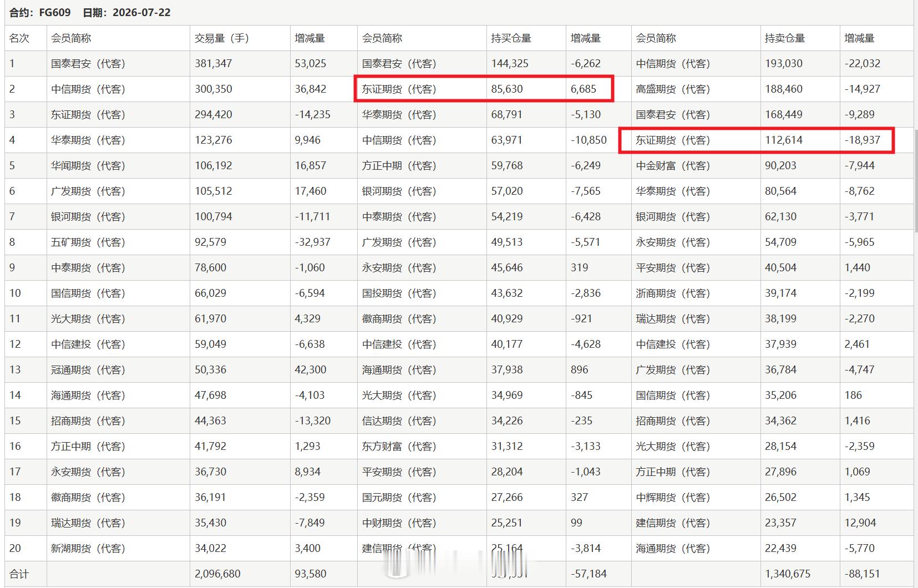Viewport: 918px width, 588px height.
Task: Click 东证期货（代客） in the rank 4 short column
Action: pyautogui.click(x=673, y=140)
